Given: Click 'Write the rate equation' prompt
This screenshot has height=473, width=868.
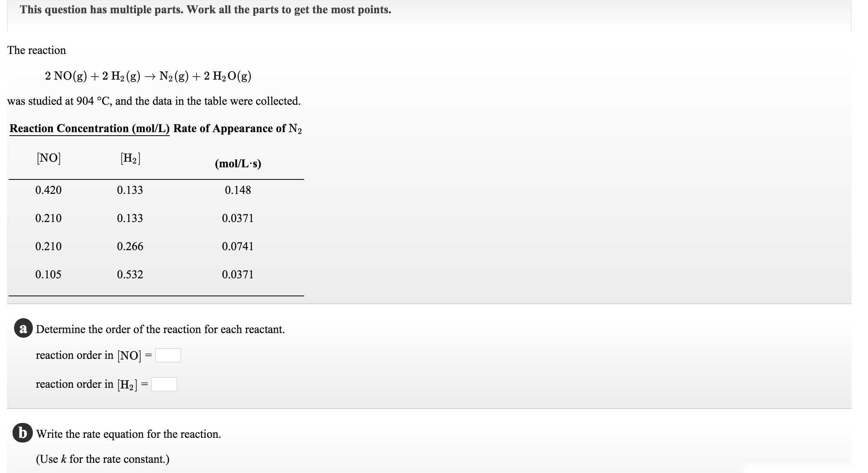Looking at the screenshot, I should (129, 434).
